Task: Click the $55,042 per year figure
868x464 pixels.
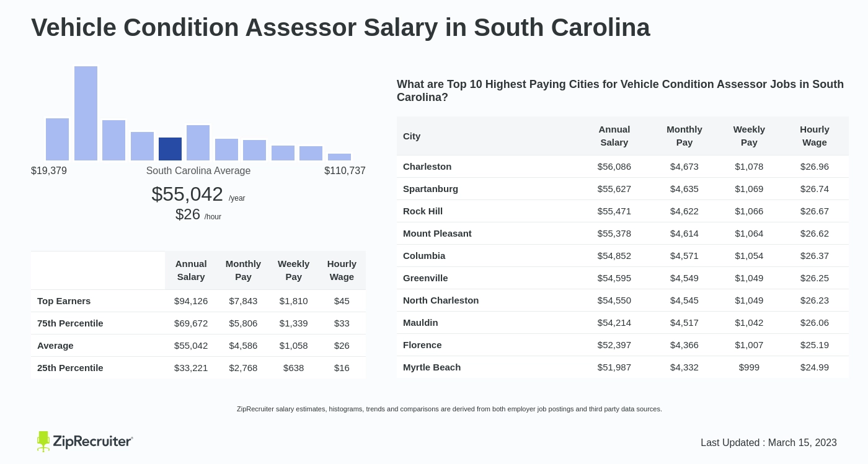Action: [198, 194]
